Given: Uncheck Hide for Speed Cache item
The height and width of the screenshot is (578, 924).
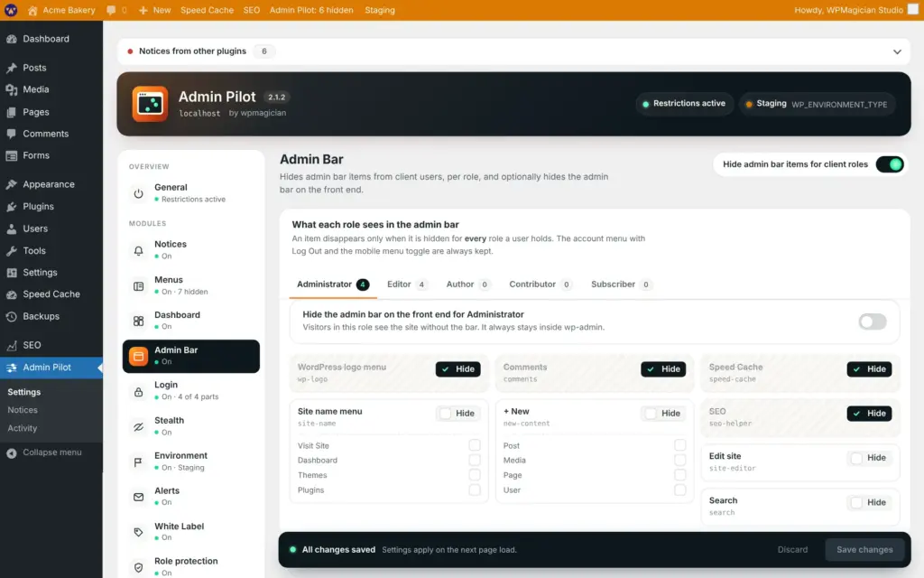Looking at the screenshot, I should click(869, 369).
